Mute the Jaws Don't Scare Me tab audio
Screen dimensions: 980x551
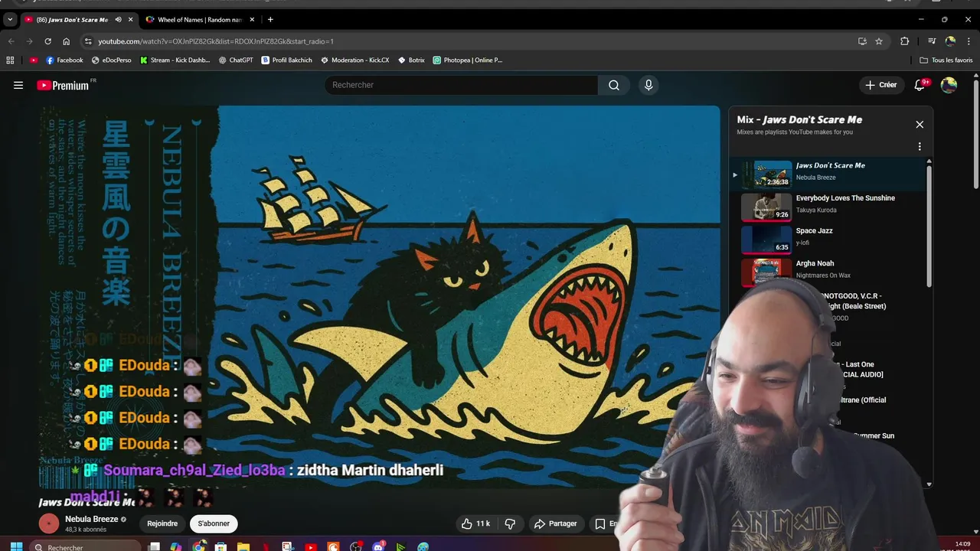(118, 19)
